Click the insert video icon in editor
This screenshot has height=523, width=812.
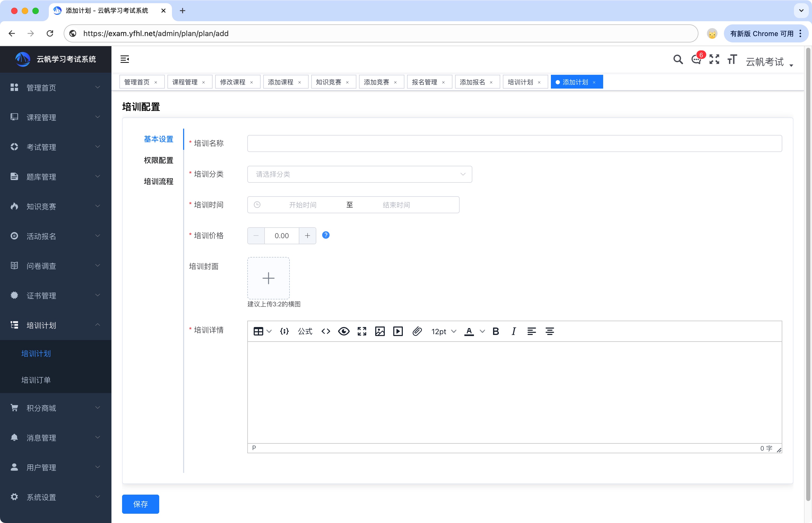click(398, 331)
